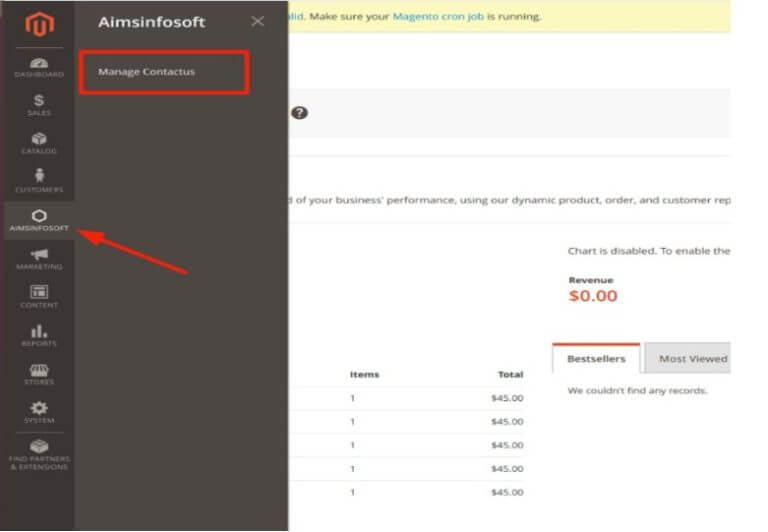Close the Aimsinfosoft submenu panel
The width and height of the screenshot is (768, 532).
(258, 21)
